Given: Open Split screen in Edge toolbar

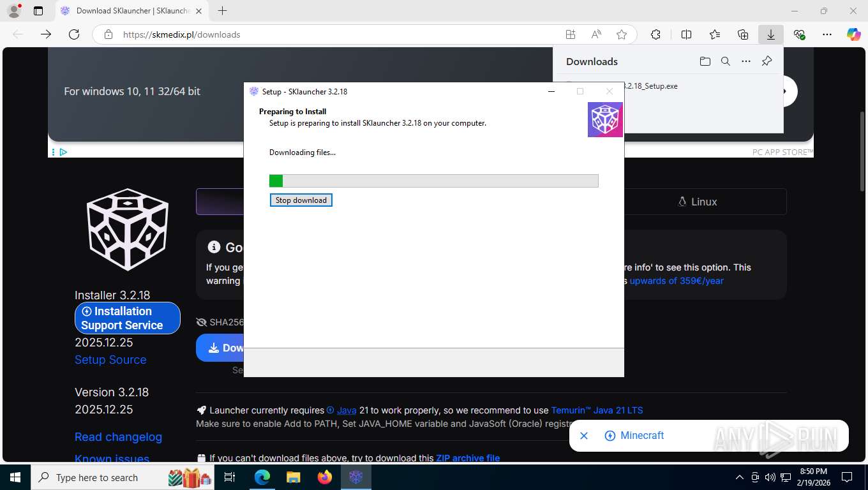Looking at the screenshot, I should (686, 34).
